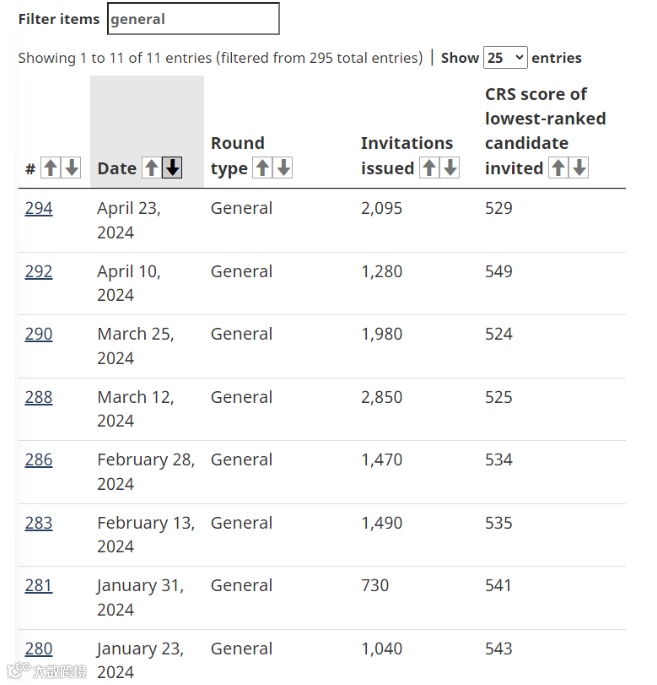Sort Date column ascending arrow

coord(151,168)
